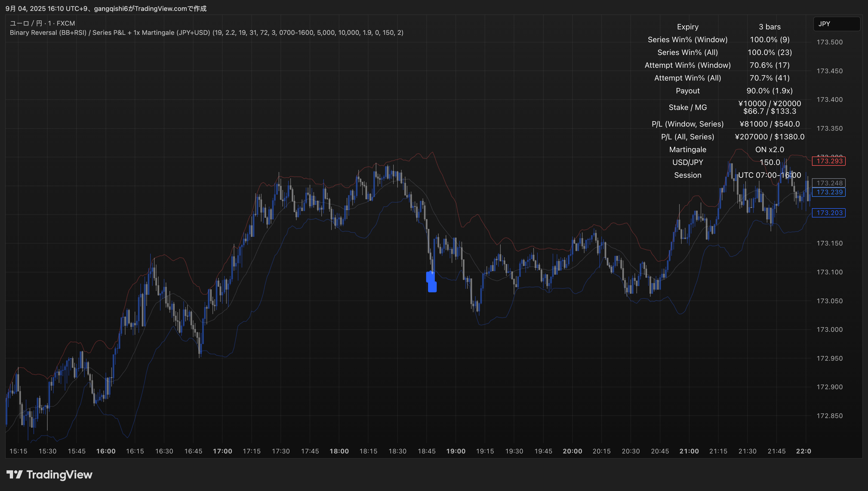Click the Expiry 3 bars table cell

click(769, 27)
